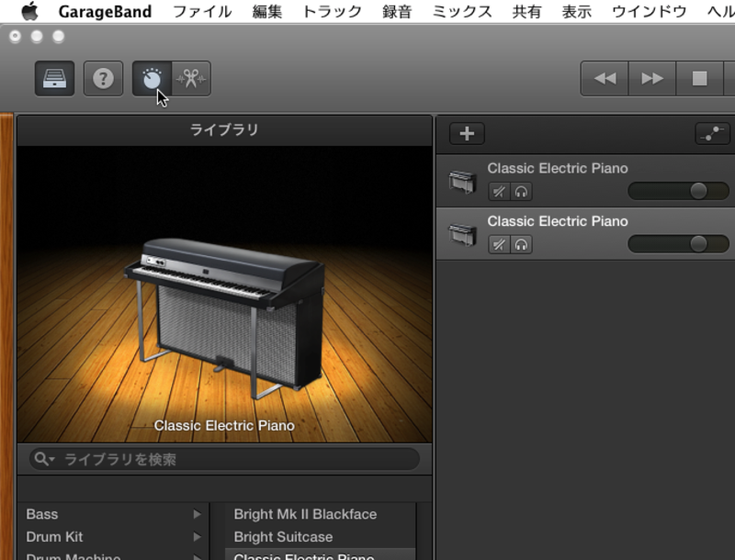Viewport: 735px width, 560px height.
Task: Open the 録音 menu
Action: (x=397, y=11)
